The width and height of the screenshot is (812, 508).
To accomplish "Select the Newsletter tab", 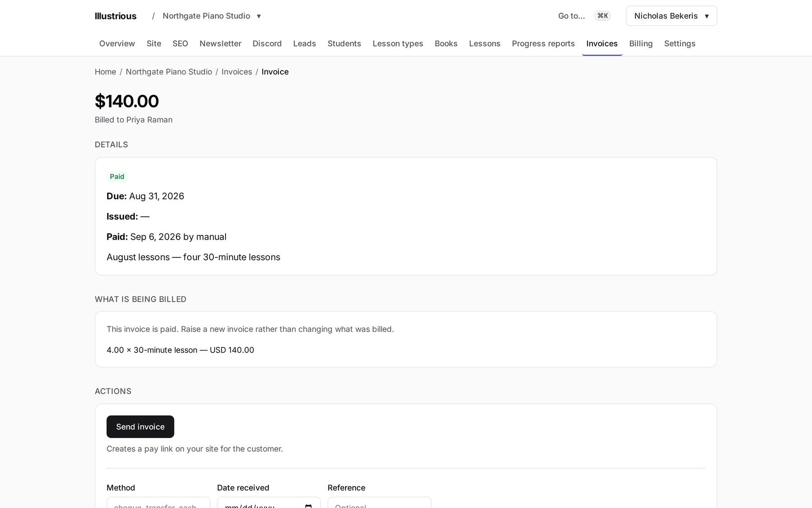I will click(221, 43).
